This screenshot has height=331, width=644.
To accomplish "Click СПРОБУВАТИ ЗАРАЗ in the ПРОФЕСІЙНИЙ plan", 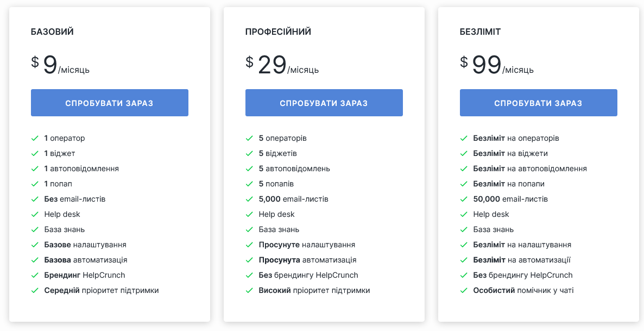I will pyautogui.click(x=324, y=103).
